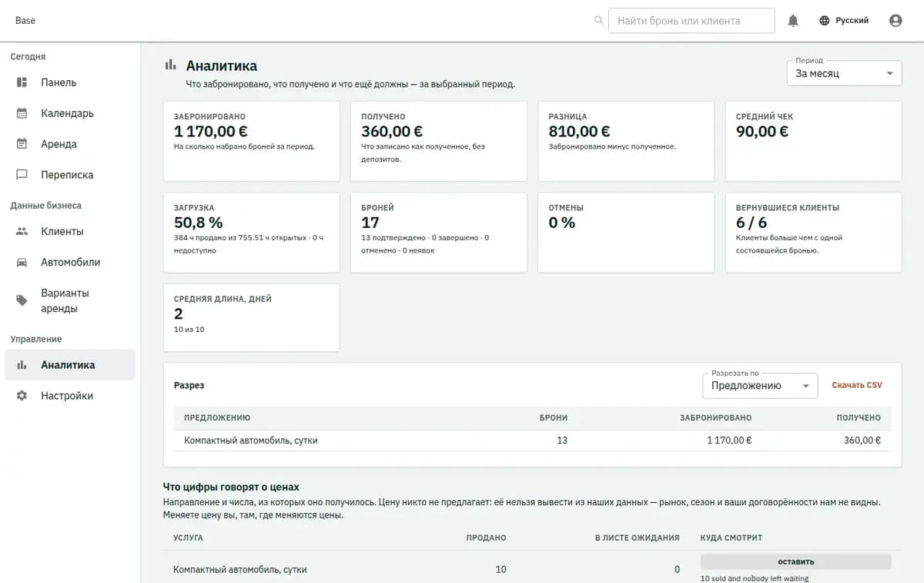Click Куда смотрит column header
The height and width of the screenshot is (583, 924).
(x=731, y=538)
